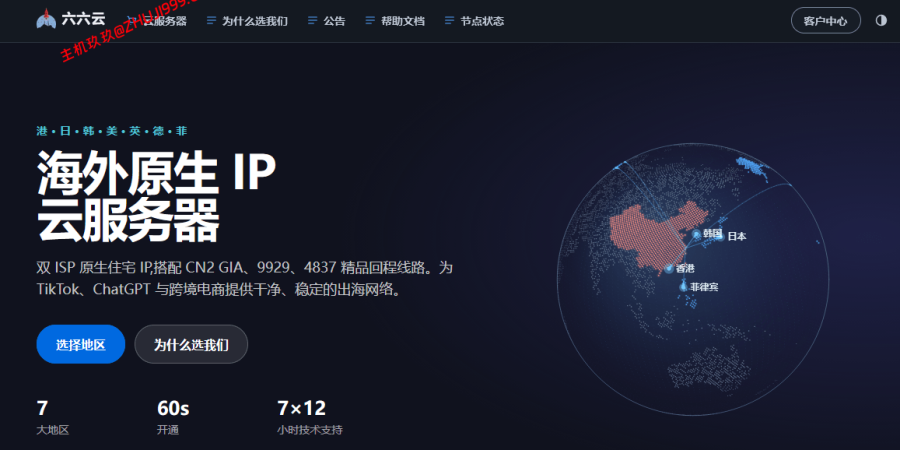Click the list icon beside 帮助文档
The height and width of the screenshot is (450, 900).
pos(370,21)
